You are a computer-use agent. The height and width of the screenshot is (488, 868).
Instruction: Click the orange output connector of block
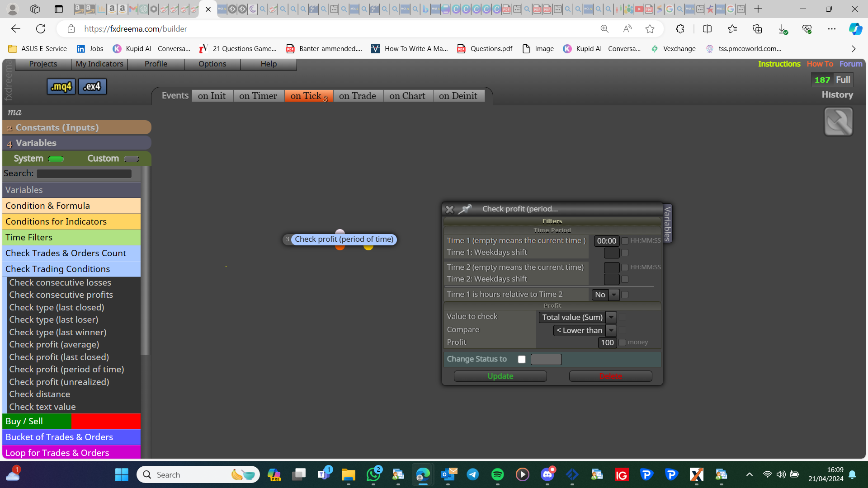[340, 247]
